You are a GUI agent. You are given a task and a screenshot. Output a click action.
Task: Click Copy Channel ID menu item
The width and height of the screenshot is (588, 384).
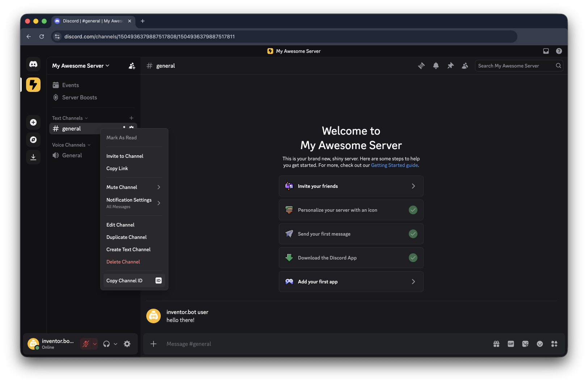click(134, 280)
